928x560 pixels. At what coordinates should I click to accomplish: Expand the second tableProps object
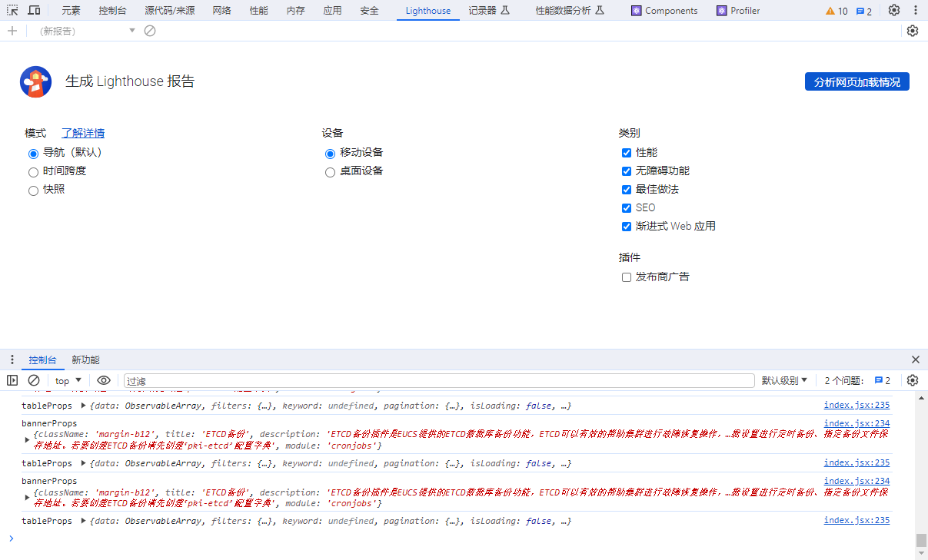83,463
